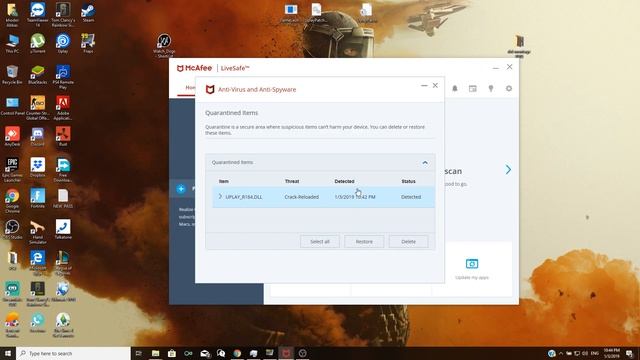The width and height of the screenshot is (640, 360).
Task: Open McAfee settings gear icon
Action: [x=509, y=89]
